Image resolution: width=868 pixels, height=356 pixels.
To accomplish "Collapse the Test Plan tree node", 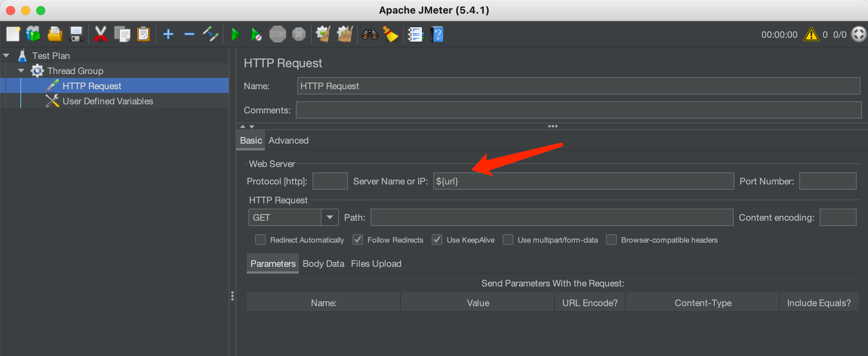I will (x=6, y=56).
